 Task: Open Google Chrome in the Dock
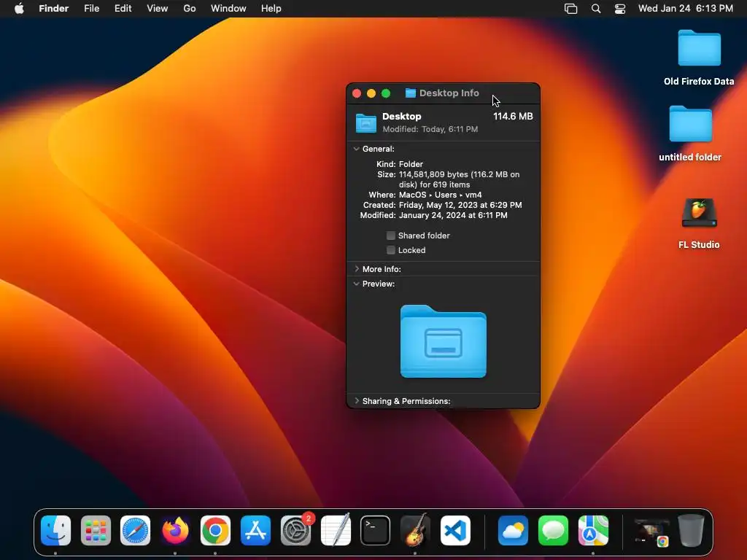tap(215, 531)
